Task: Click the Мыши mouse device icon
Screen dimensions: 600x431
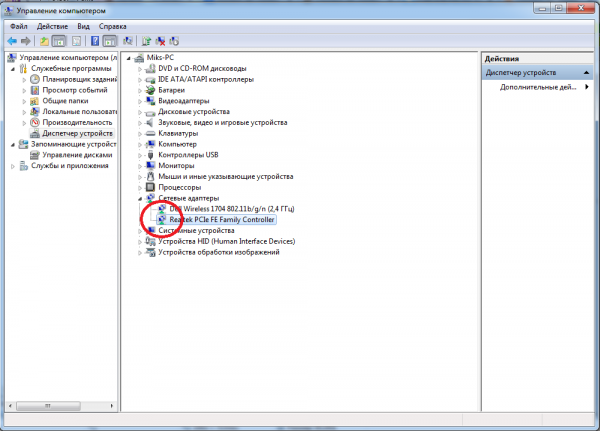Action: [x=150, y=176]
